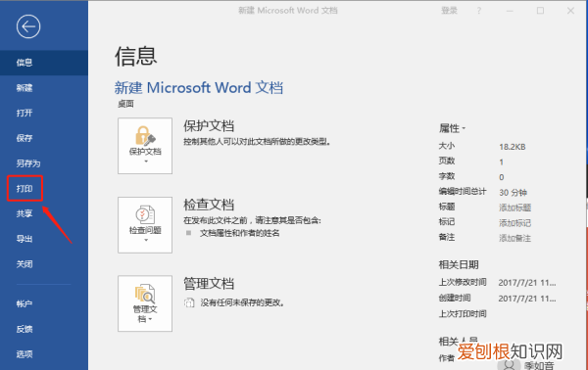Click the document icon beside 没有任何未保存的更改
The width and height of the screenshot is (588, 370).
click(189, 302)
